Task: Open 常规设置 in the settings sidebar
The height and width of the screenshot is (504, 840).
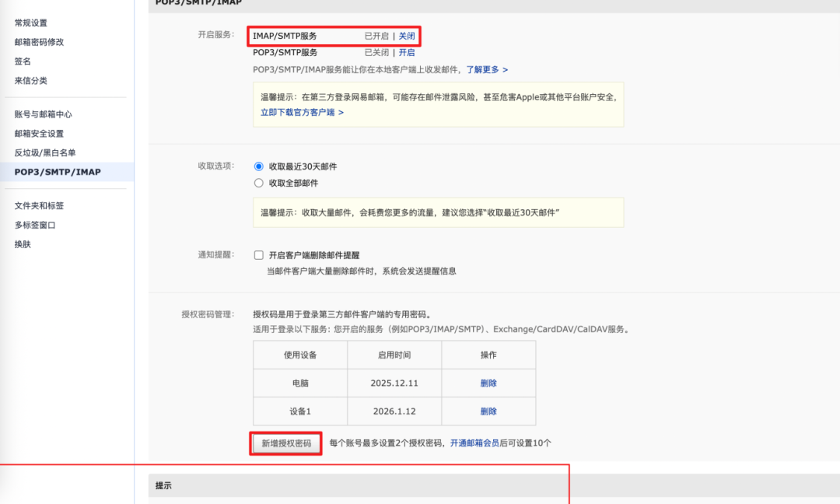Action: pyautogui.click(x=30, y=23)
